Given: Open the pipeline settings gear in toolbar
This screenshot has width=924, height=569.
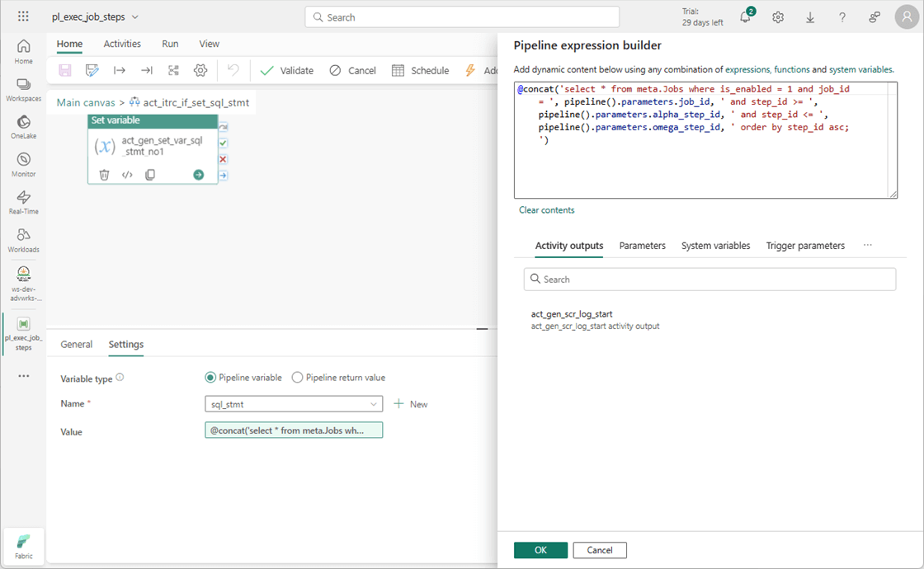Looking at the screenshot, I should pyautogui.click(x=200, y=71).
